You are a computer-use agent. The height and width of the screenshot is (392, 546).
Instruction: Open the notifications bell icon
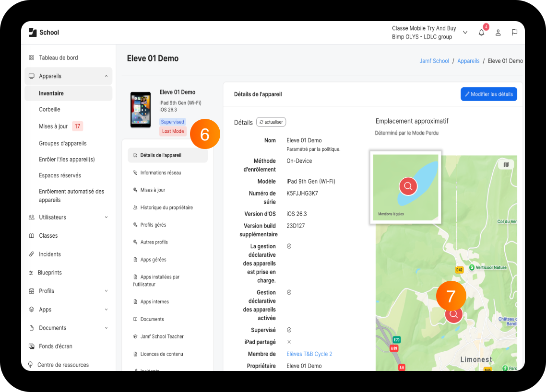(x=481, y=33)
